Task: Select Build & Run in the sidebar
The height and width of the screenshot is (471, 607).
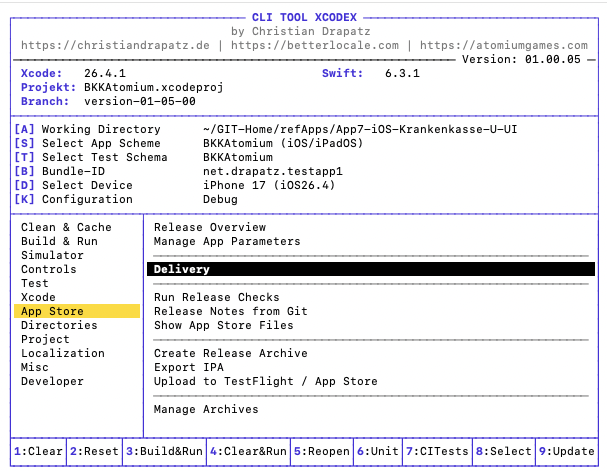Action: (x=59, y=241)
